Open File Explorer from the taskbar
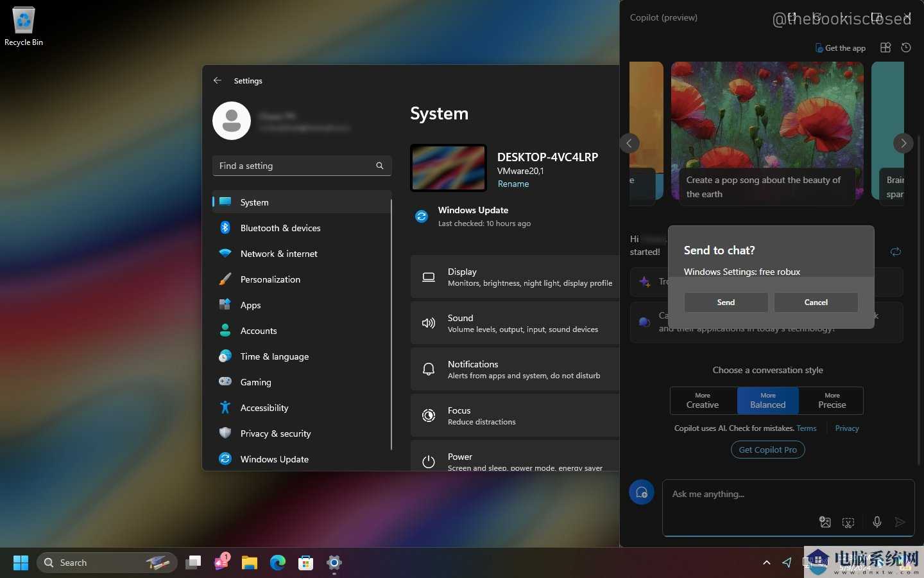The height and width of the screenshot is (578, 924). click(250, 563)
